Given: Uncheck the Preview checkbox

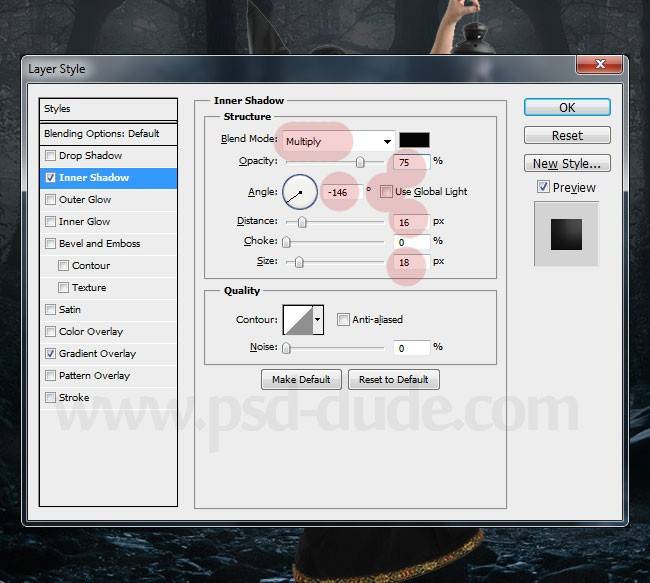Looking at the screenshot, I should (543, 187).
